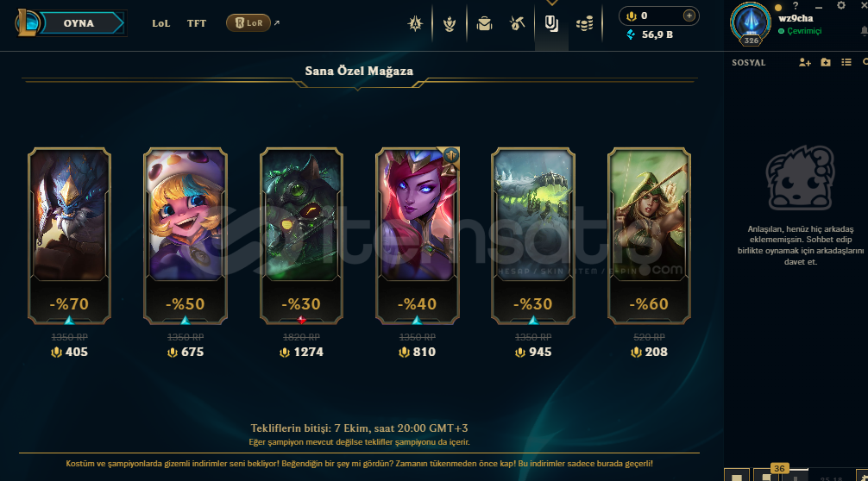Open the wz9cha profile avatar
868x481 pixels.
pyautogui.click(x=751, y=23)
